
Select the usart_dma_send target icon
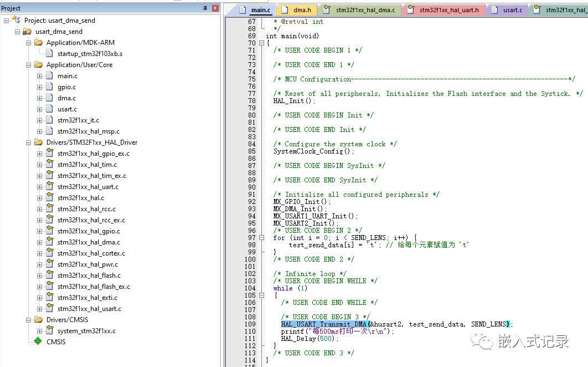[27, 32]
